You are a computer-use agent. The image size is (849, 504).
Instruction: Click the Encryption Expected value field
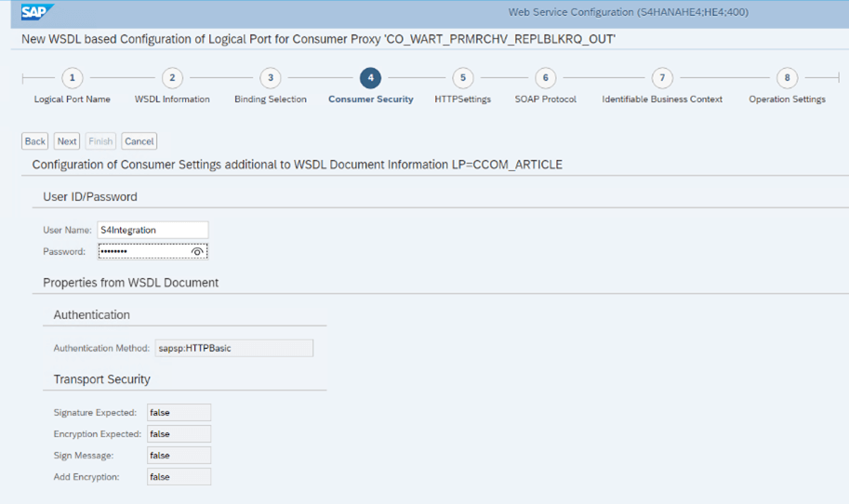(179, 434)
